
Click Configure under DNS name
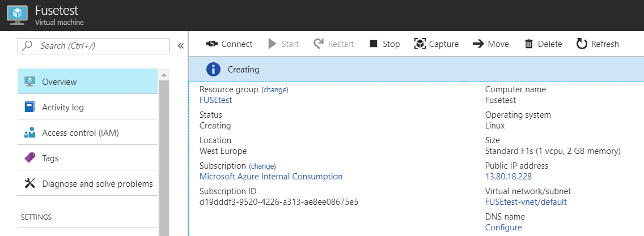pyautogui.click(x=503, y=228)
